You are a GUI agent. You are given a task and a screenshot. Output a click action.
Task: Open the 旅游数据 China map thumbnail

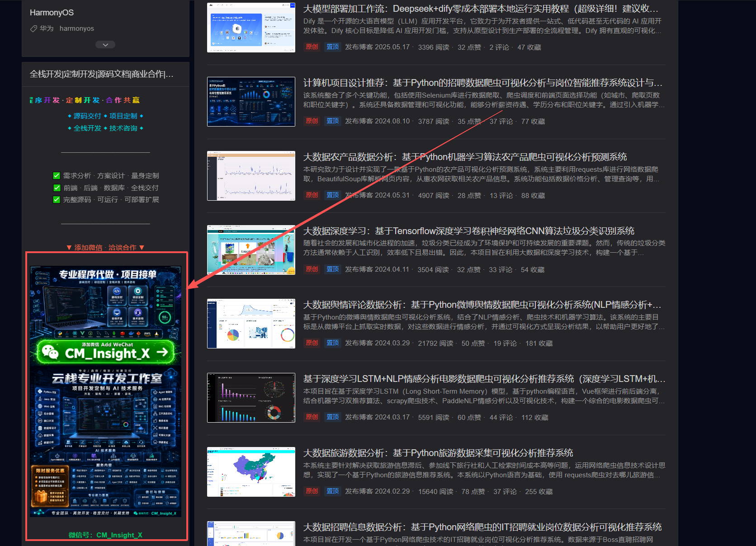[251, 472]
